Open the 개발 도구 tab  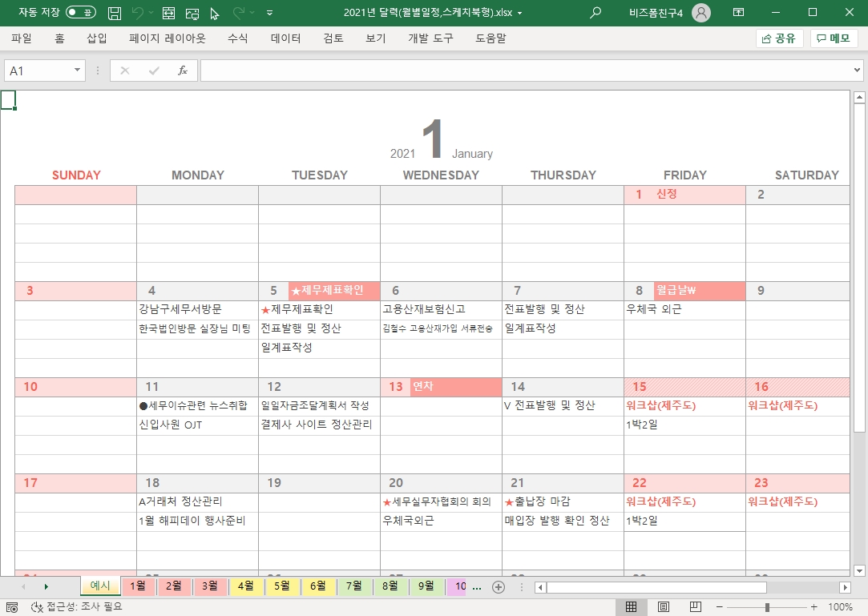[430, 38]
